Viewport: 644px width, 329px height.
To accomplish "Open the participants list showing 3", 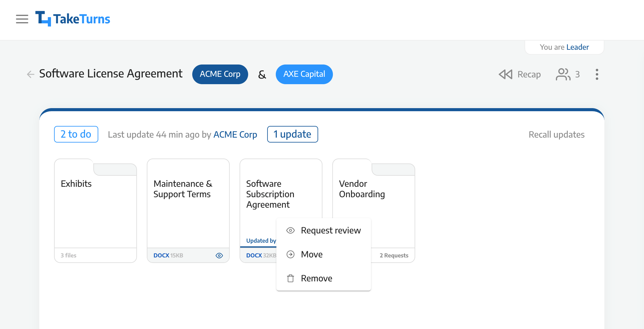I will (568, 74).
